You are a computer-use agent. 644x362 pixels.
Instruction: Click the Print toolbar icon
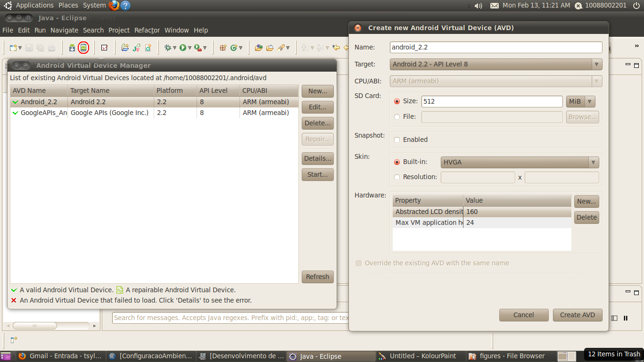tap(52, 48)
